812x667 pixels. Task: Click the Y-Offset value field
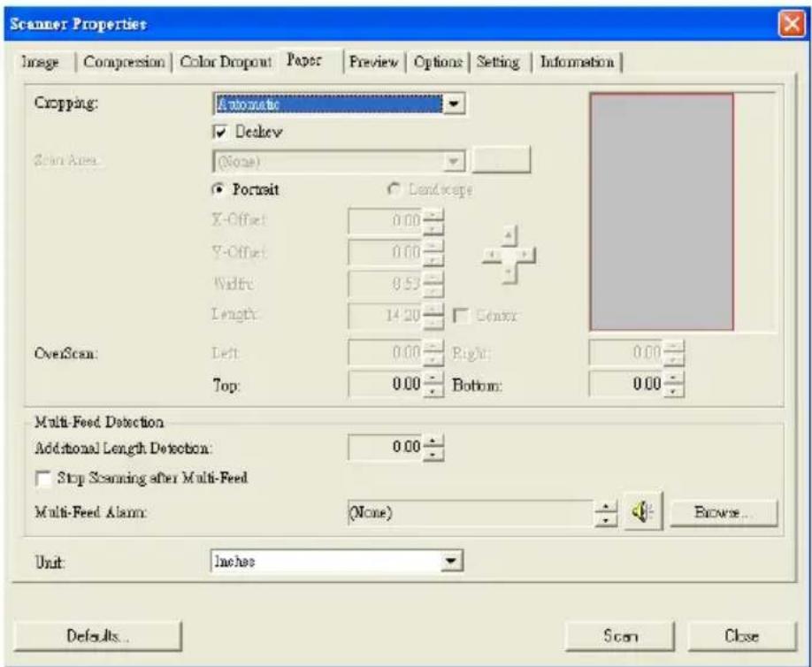pos(386,253)
